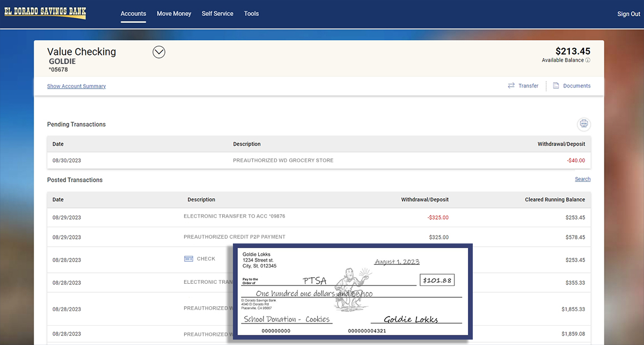Open the Move Money menu
Viewport: 644px width, 345px height.
coord(174,13)
